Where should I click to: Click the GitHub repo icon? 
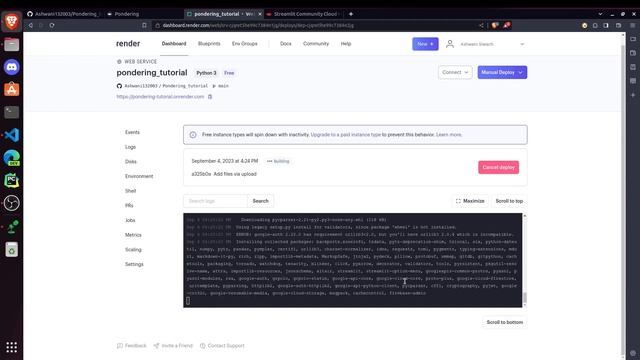point(119,86)
